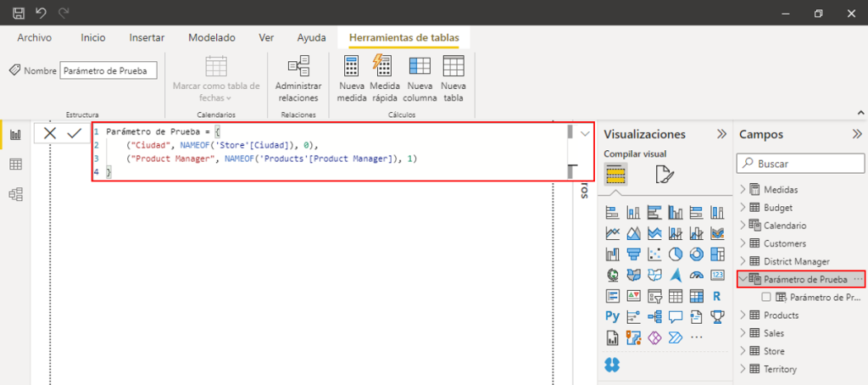Select the gauge visual

pyautogui.click(x=697, y=275)
